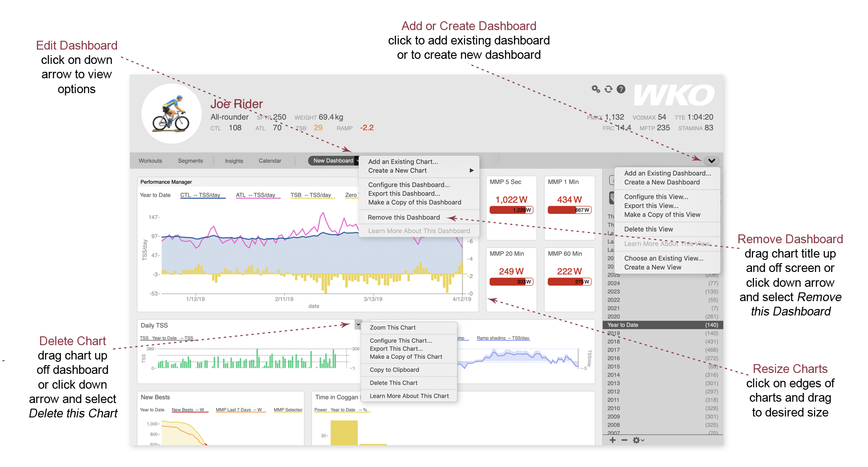This screenshot has height=467, width=868.
Task: Click Export This Chart menu item
Action: [x=396, y=349]
